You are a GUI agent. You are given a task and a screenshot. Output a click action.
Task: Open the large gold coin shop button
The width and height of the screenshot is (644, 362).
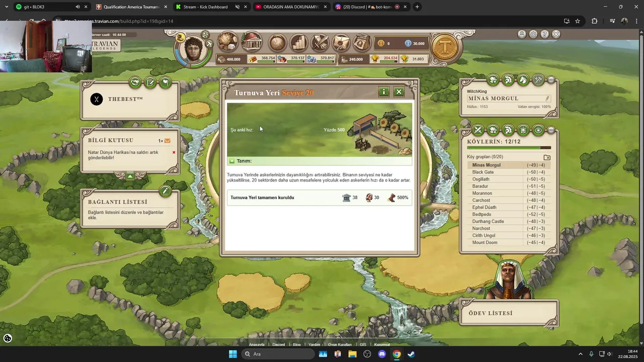pyautogui.click(x=445, y=47)
